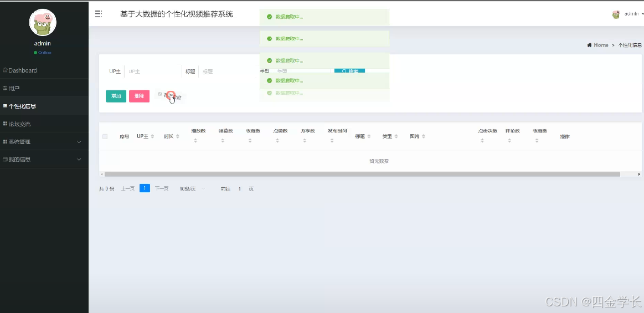Click the 序号 column header
The image size is (644, 313).
pos(125,136)
